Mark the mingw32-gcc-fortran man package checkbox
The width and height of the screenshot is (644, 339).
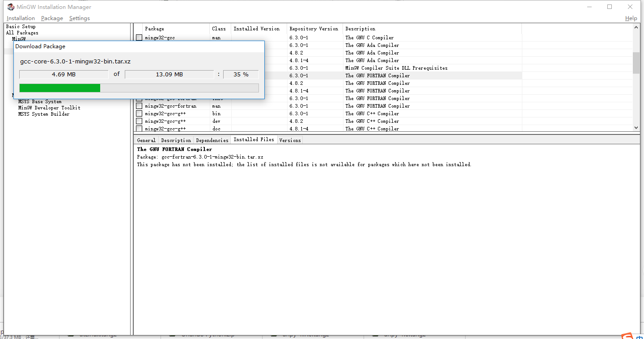tap(139, 106)
